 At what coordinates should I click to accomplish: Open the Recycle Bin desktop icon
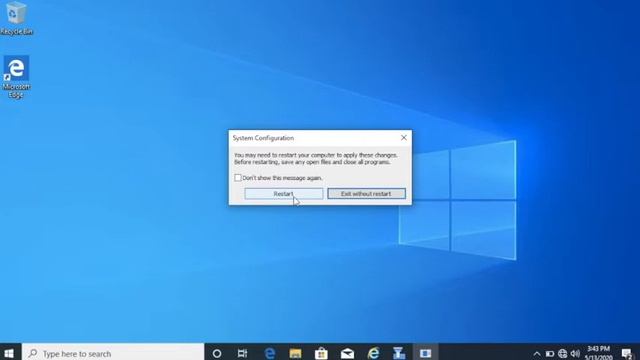tap(16, 18)
